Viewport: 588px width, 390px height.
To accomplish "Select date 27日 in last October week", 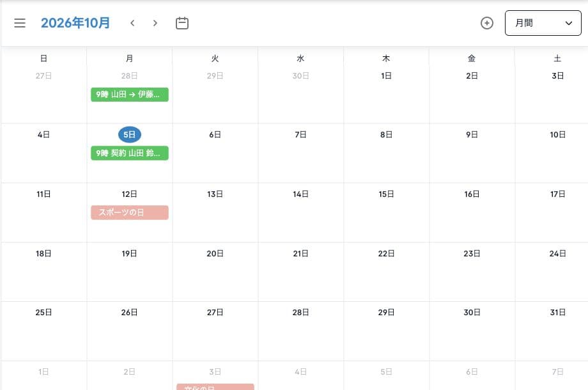I will (215, 313).
